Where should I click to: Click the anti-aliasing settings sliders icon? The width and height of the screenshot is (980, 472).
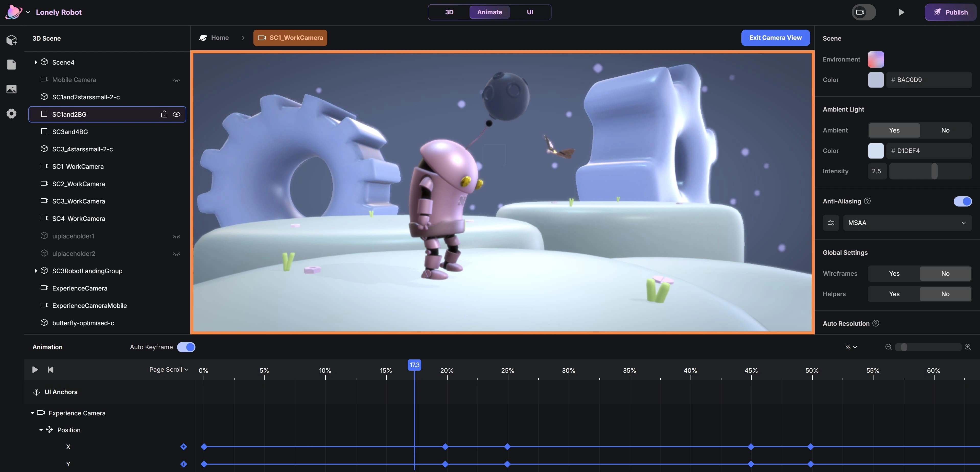831,223
